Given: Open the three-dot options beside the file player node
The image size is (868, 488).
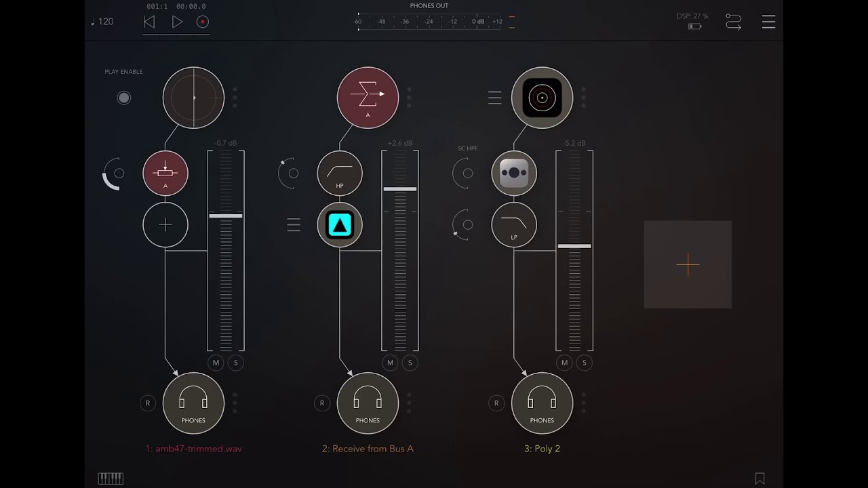Looking at the screenshot, I should (235, 98).
